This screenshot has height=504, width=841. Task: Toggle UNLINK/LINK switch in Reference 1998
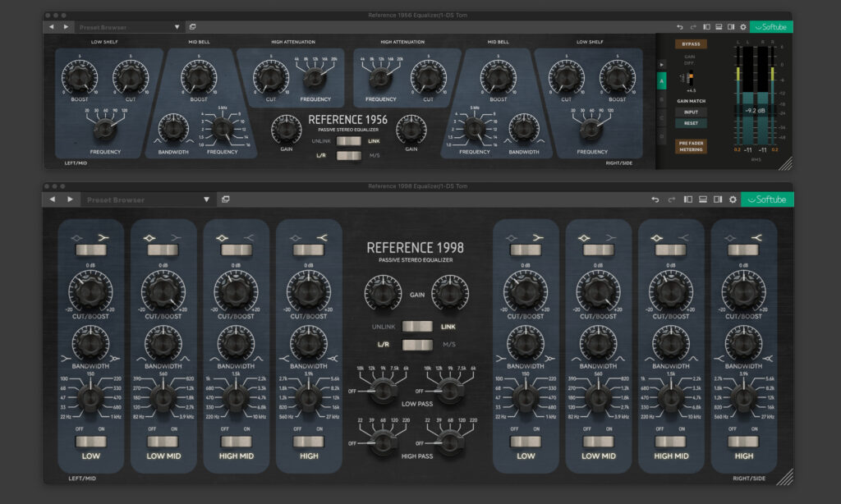(x=417, y=327)
